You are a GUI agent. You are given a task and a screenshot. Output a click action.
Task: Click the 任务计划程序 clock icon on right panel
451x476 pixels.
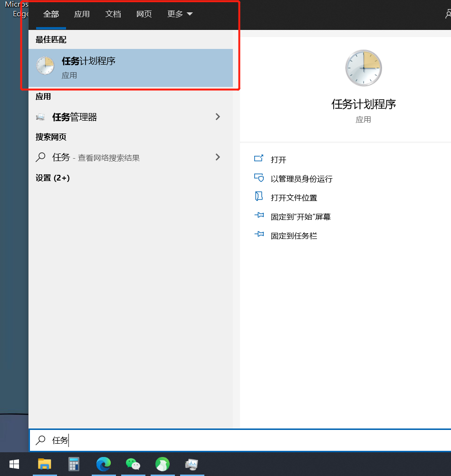(x=363, y=68)
